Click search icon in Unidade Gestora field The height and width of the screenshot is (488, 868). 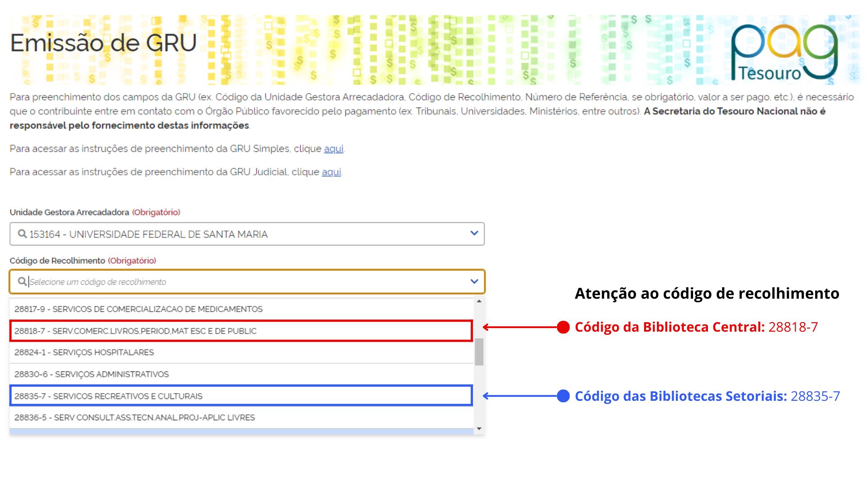tap(22, 234)
